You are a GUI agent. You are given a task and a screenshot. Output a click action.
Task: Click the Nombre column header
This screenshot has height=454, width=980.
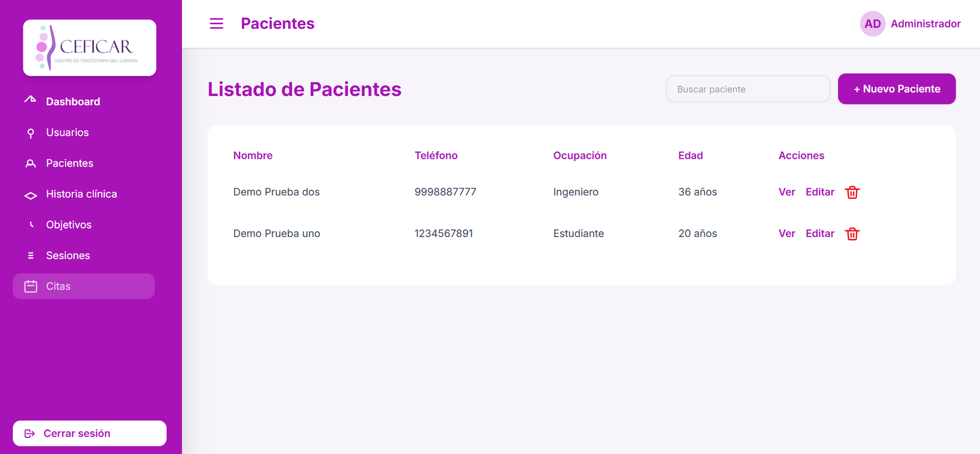(x=253, y=156)
